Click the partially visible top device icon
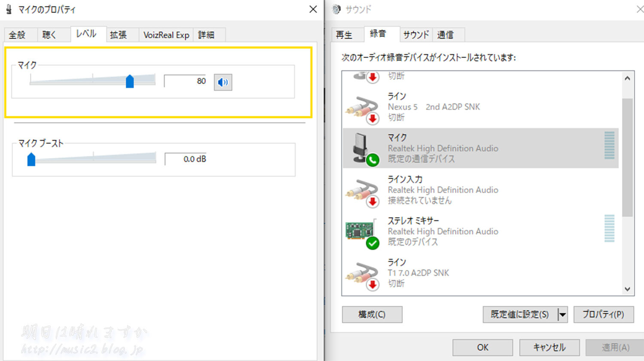Viewport: 644px width, 361px height. click(x=366, y=77)
